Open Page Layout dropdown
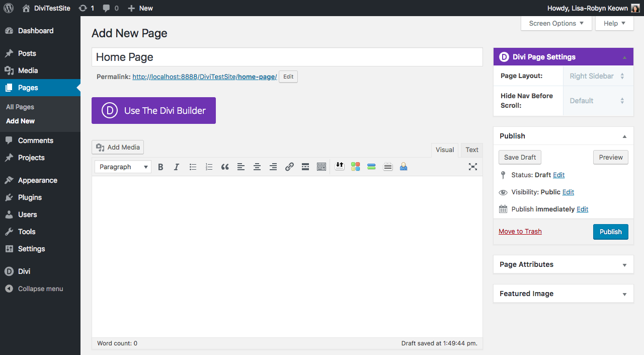The image size is (644, 355). [x=598, y=76]
